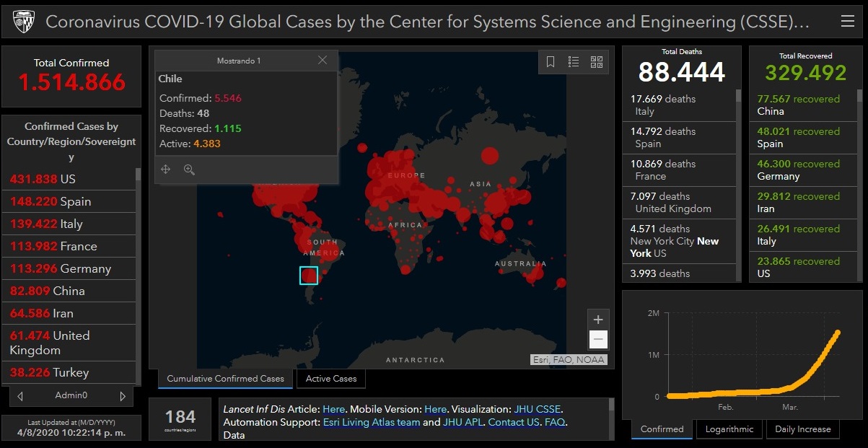
Task: Zoom out using the map minus button
Action: pos(597,339)
